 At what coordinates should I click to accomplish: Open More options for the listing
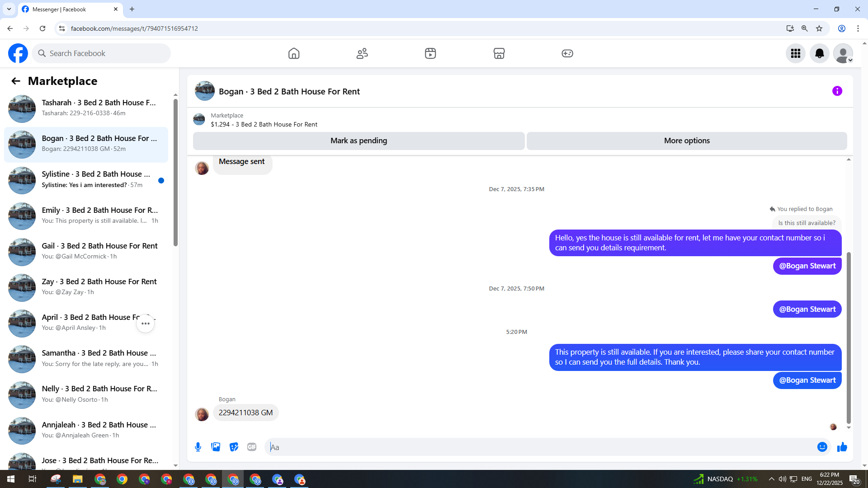point(686,141)
